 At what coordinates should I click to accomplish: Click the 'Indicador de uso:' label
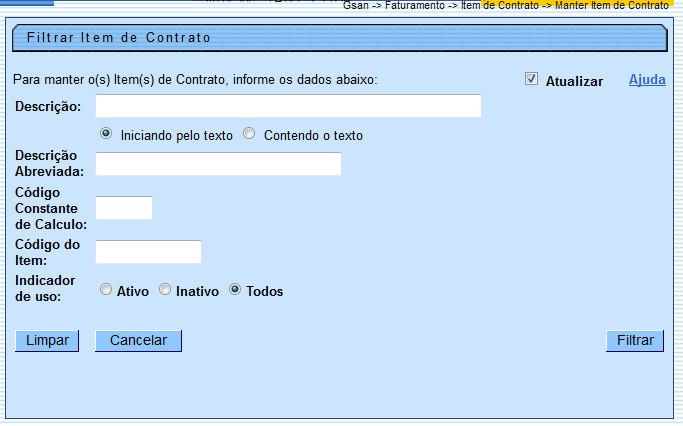point(43,289)
